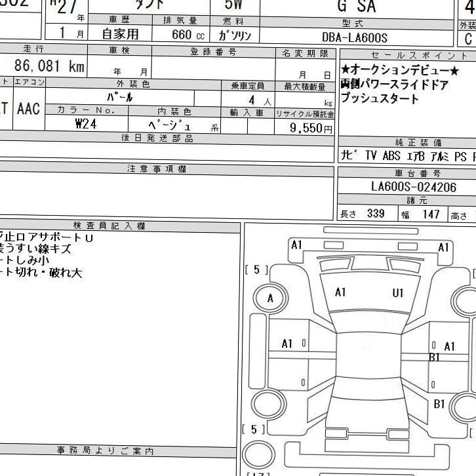The image size is (476, 476).
Task: Click the AAC air conditioner value
Action: tap(29, 109)
